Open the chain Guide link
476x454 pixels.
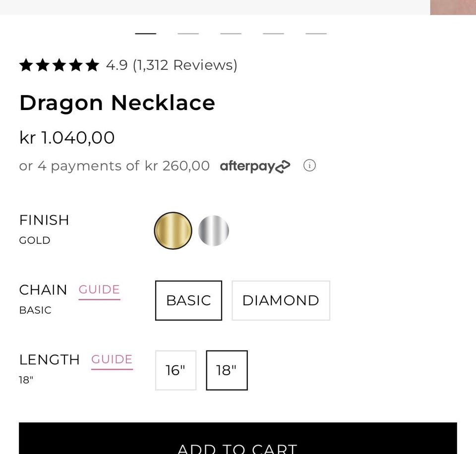coord(99,290)
